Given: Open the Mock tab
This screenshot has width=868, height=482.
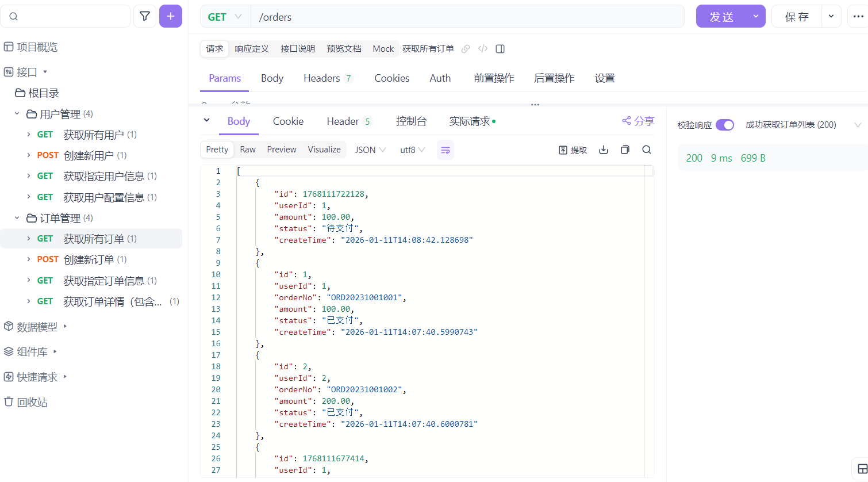Looking at the screenshot, I should point(383,49).
